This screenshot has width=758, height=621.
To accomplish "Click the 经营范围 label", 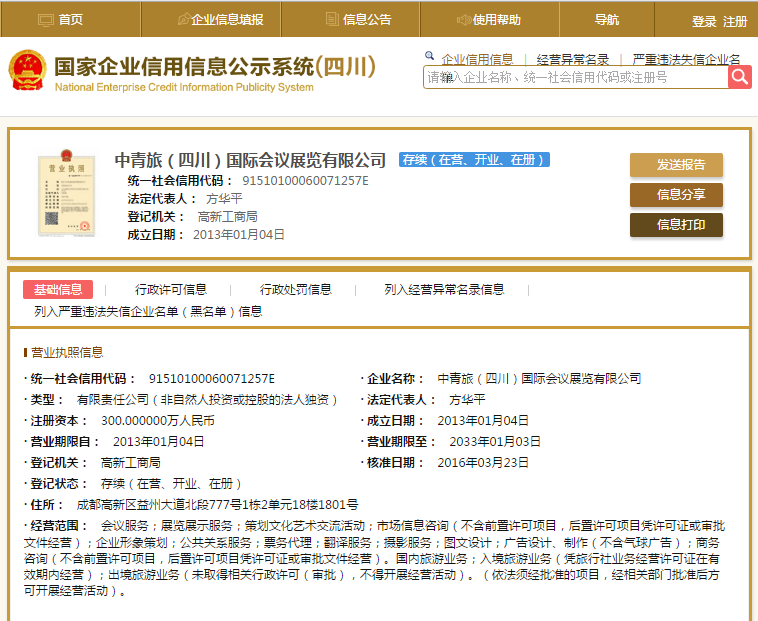I will tap(59, 526).
